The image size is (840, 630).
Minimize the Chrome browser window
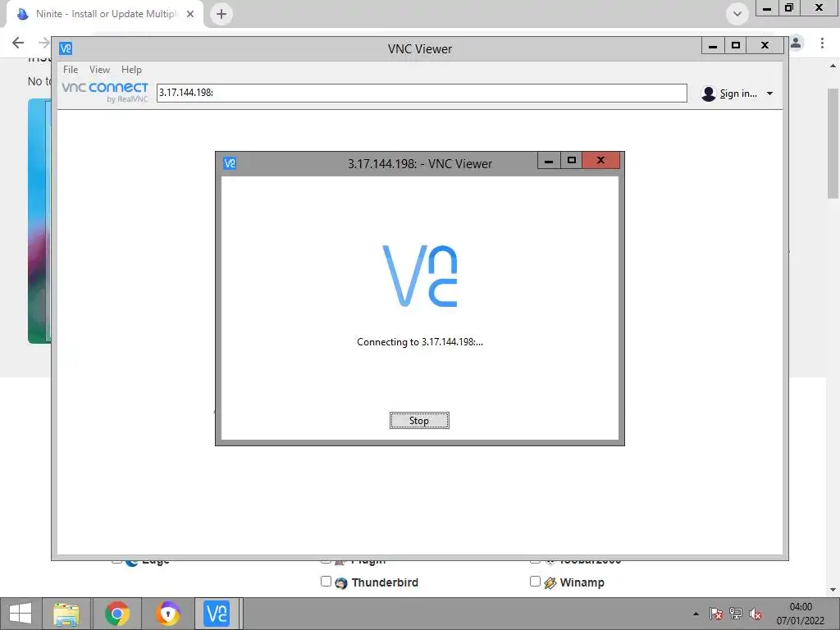click(767, 8)
